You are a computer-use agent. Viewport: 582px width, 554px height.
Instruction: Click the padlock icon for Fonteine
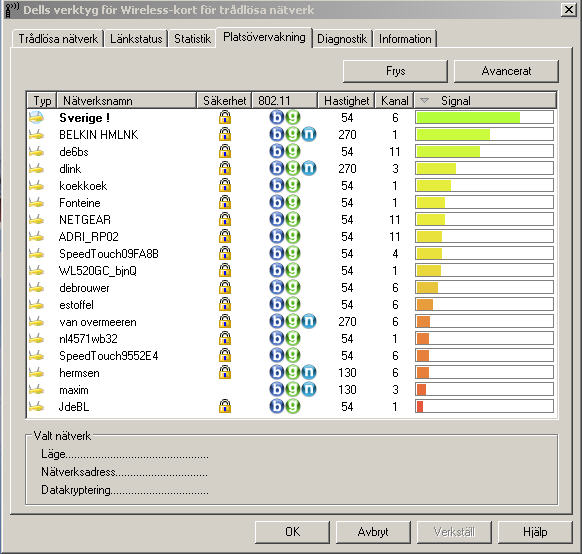coord(225,202)
